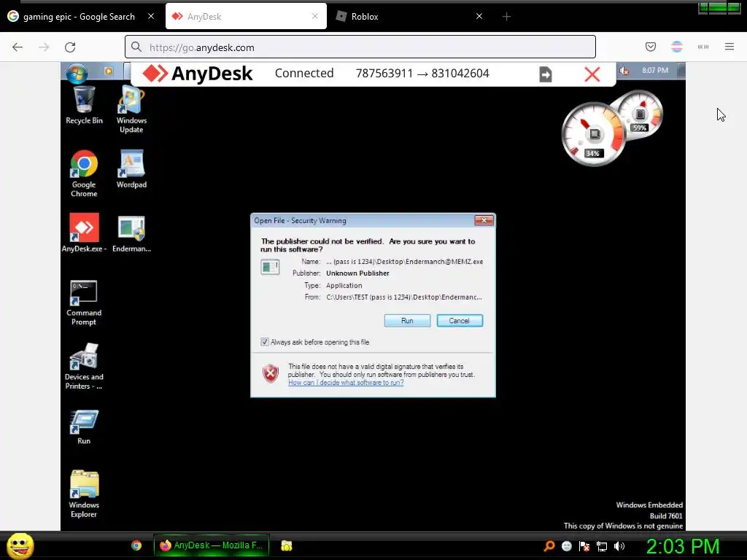Click the AnyDesk session file transfer icon
The width and height of the screenshot is (747, 560).
pos(546,74)
